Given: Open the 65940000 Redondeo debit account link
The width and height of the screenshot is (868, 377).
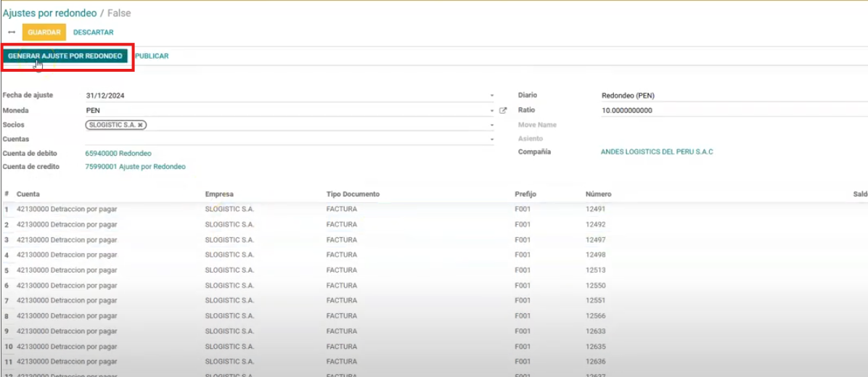Looking at the screenshot, I should pyautogui.click(x=118, y=153).
